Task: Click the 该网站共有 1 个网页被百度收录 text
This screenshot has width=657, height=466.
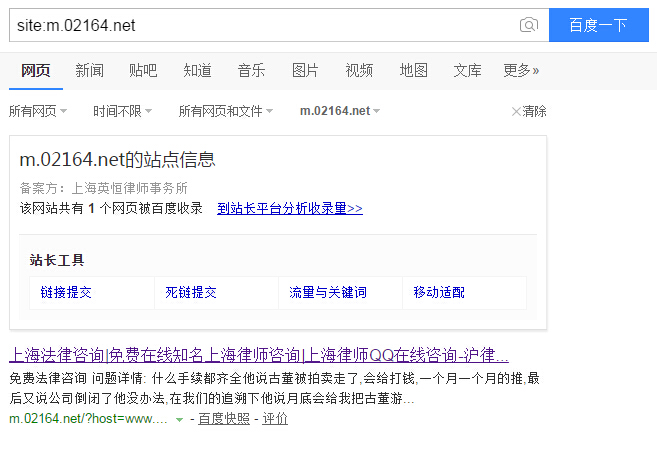Action: click(x=111, y=208)
